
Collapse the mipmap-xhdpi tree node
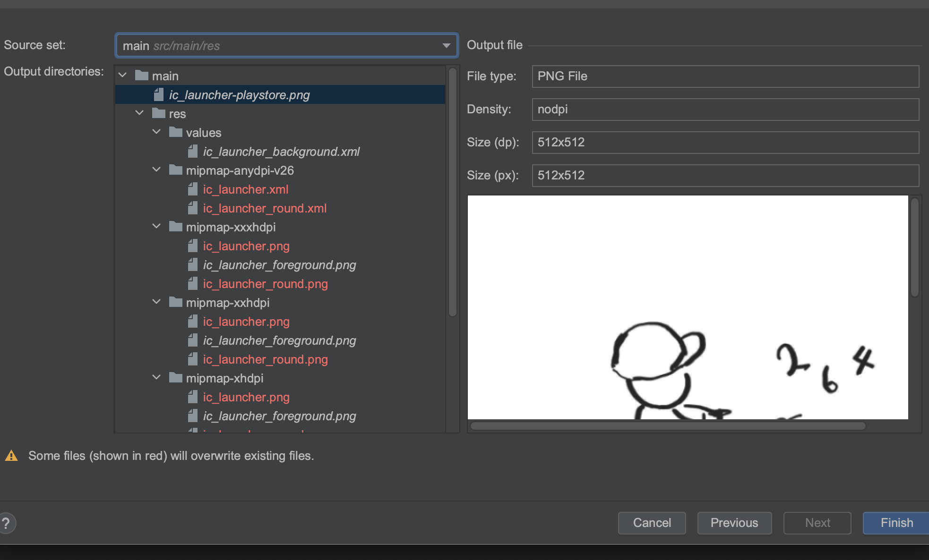click(156, 378)
